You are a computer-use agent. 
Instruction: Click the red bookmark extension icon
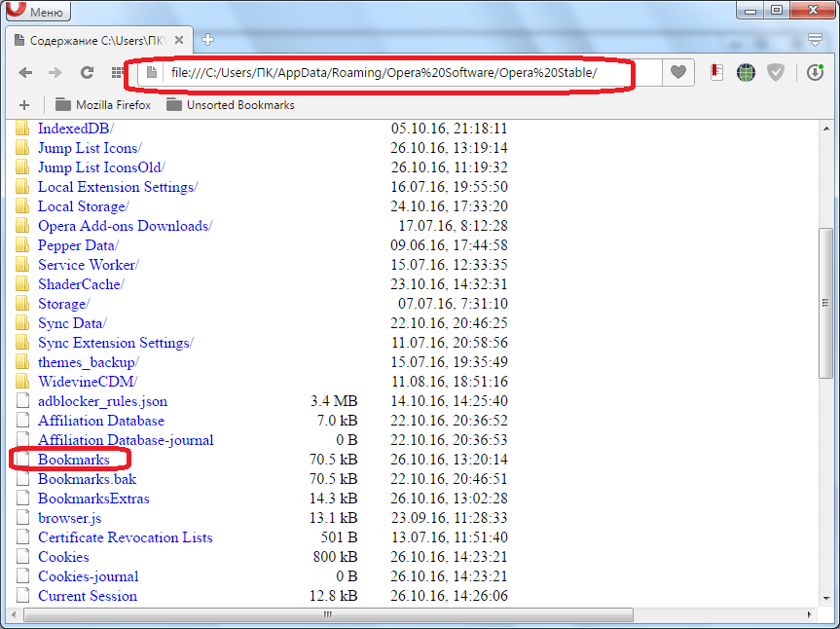(x=716, y=73)
